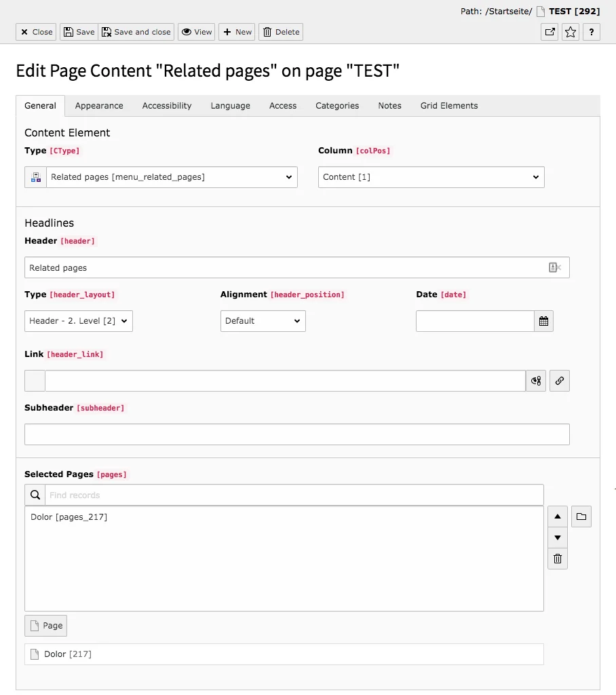Image resolution: width=616 pixels, height=695 pixels.
Task: Open help via question mark icon
Action: tap(591, 31)
